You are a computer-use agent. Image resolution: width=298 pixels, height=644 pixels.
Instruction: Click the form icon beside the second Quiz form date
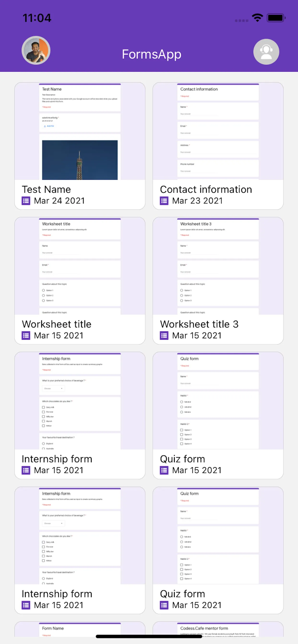click(x=164, y=605)
